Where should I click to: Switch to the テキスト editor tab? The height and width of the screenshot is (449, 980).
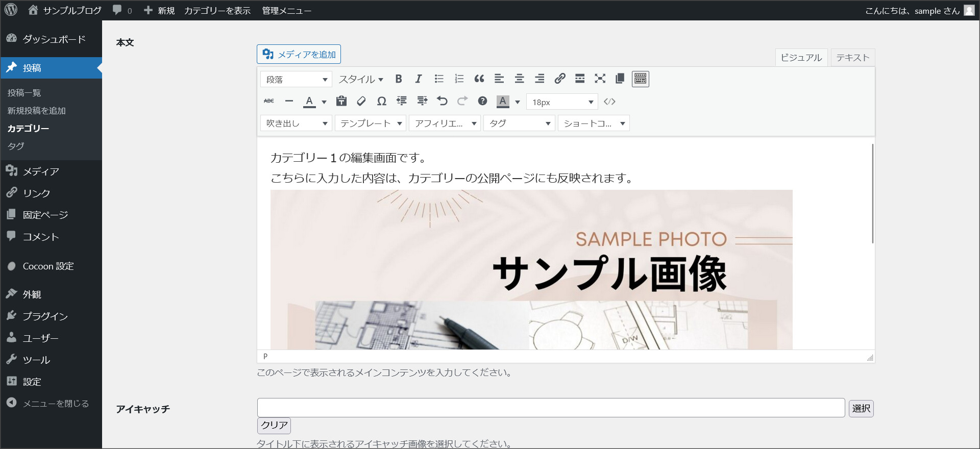pyautogui.click(x=852, y=58)
